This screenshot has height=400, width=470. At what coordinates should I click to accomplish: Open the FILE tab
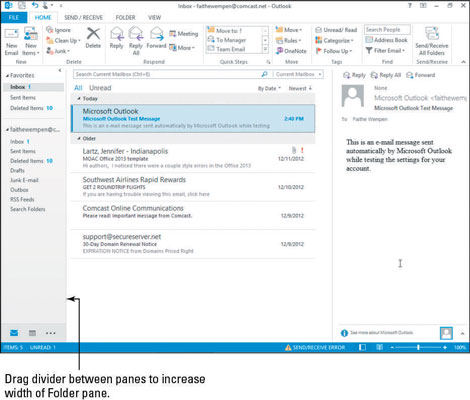pos(14,18)
